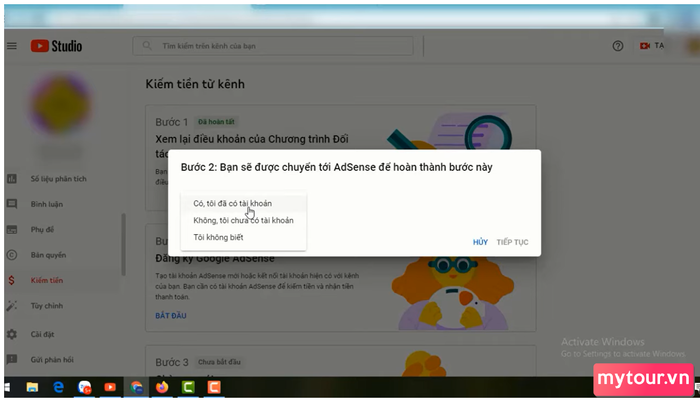The height and width of the screenshot is (404, 700).
Task: Open orange Camtasia icon in taskbar
Action: click(214, 387)
